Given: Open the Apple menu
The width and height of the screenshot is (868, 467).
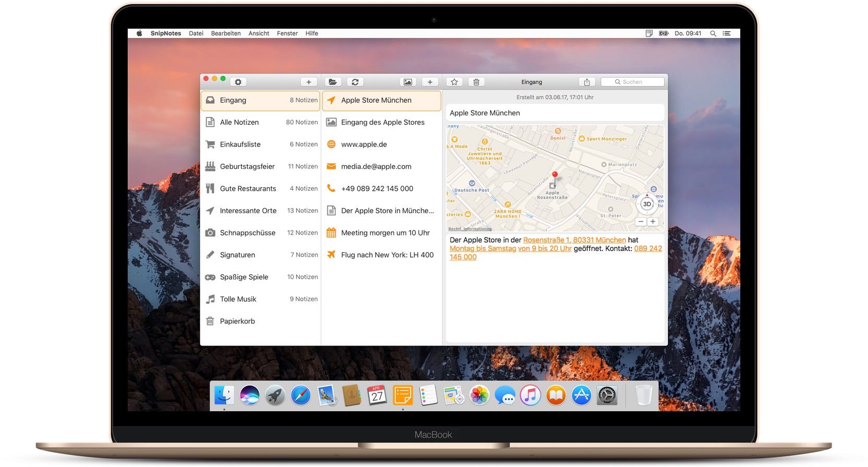Looking at the screenshot, I should click(139, 33).
